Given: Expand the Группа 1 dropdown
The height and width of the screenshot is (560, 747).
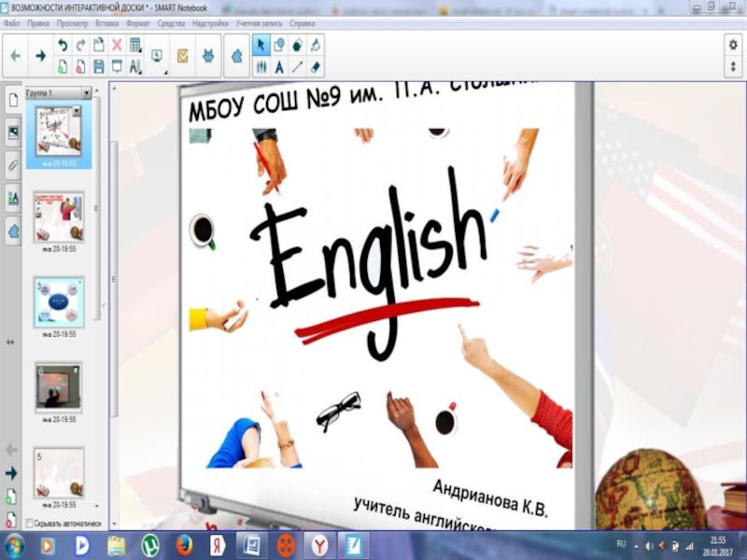Looking at the screenshot, I should tap(86, 92).
